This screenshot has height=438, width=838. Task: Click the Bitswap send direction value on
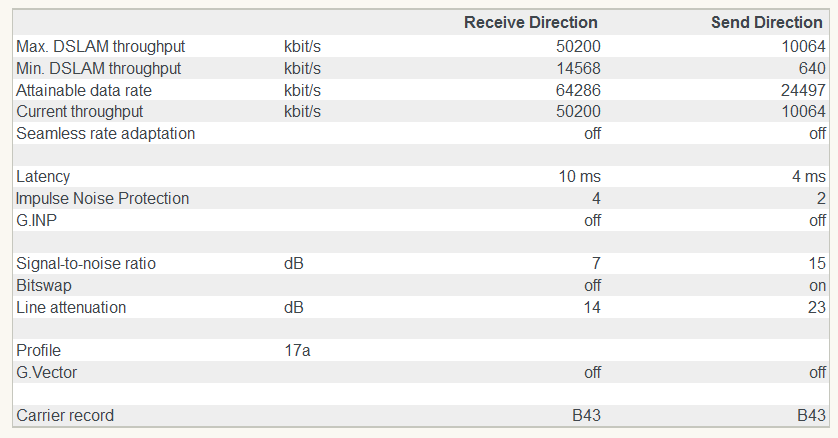point(817,285)
